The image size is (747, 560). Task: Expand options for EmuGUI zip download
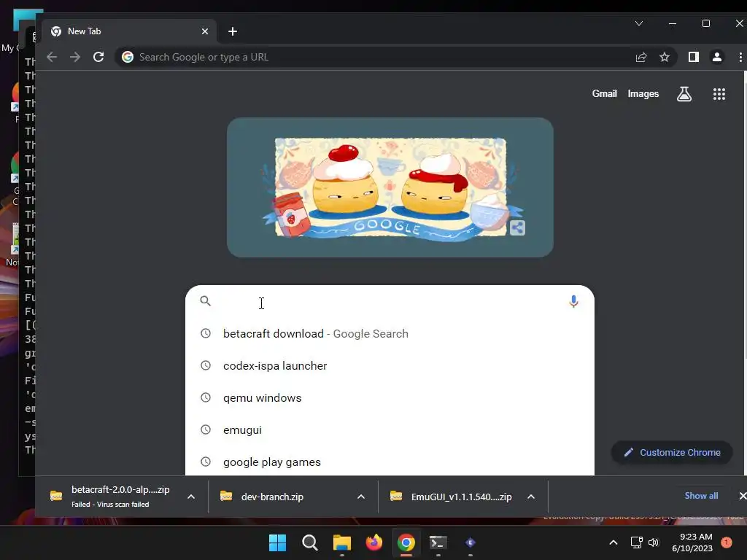point(531,497)
